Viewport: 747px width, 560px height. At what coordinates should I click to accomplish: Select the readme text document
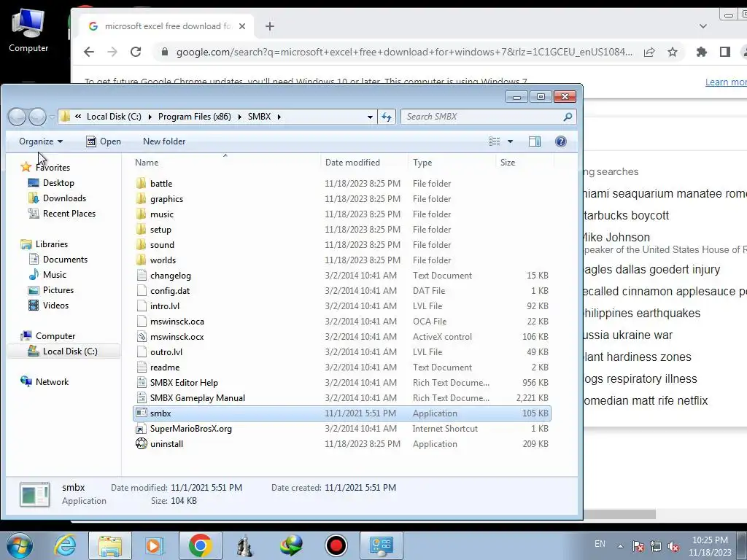coord(164,367)
